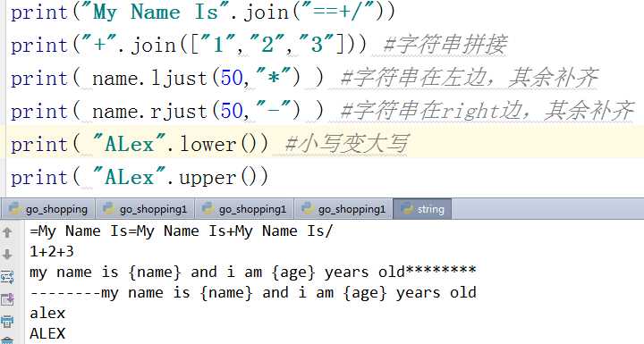Open the go_shopping1 tab adjacent to go_shopping tab
Image resolution: width=644 pixels, height=344 pixels.
(x=146, y=209)
